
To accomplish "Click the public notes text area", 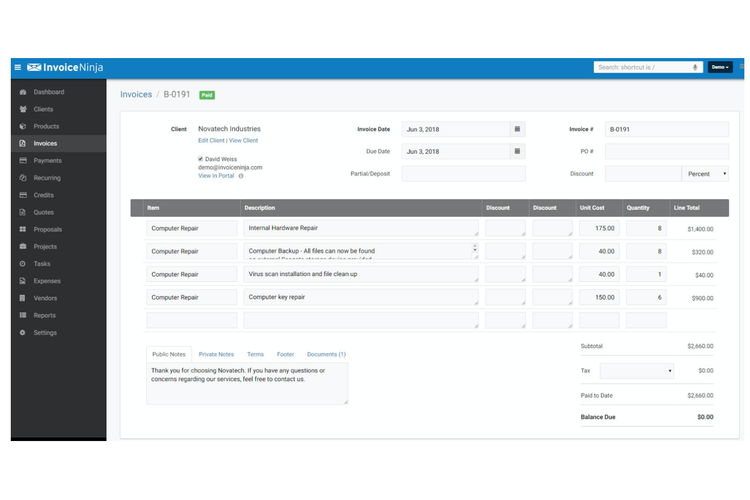I will pyautogui.click(x=247, y=384).
